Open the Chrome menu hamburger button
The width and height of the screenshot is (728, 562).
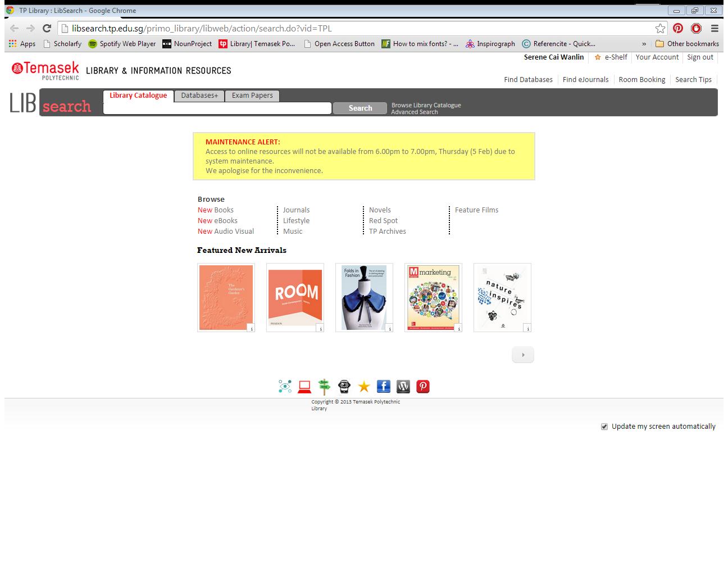pos(715,28)
